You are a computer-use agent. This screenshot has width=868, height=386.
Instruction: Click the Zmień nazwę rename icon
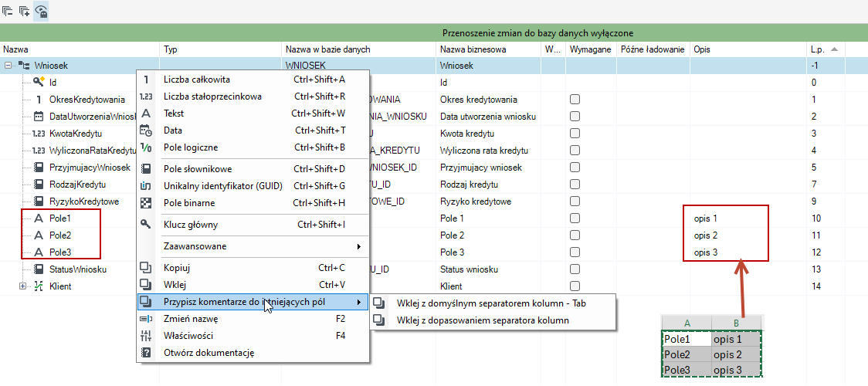pos(146,319)
